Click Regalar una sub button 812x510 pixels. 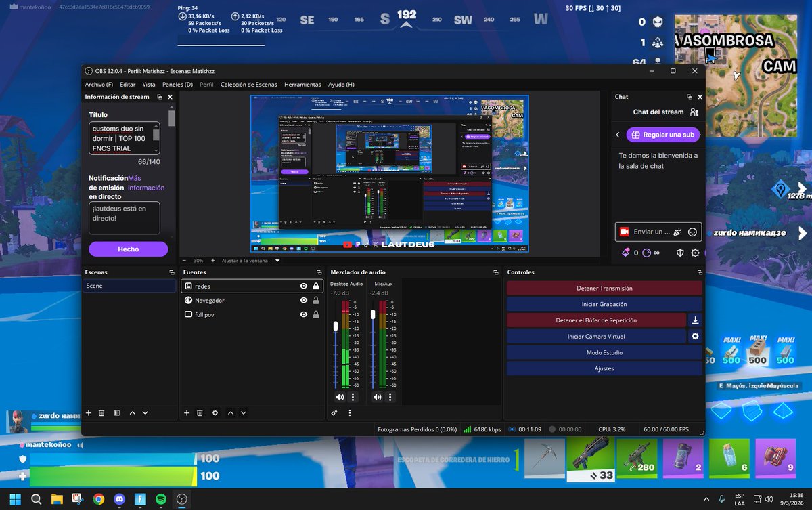click(x=662, y=135)
